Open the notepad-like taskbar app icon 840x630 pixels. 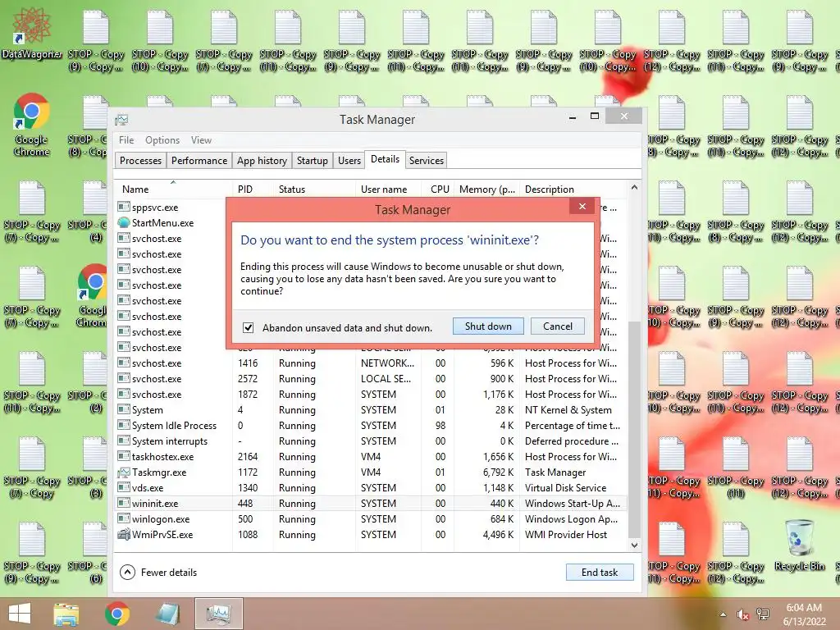point(167,614)
